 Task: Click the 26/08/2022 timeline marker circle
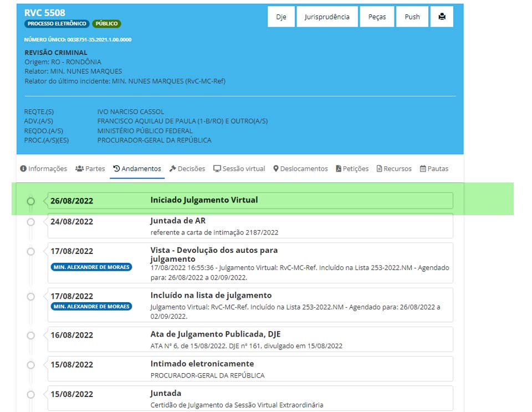click(x=31, y=201)
